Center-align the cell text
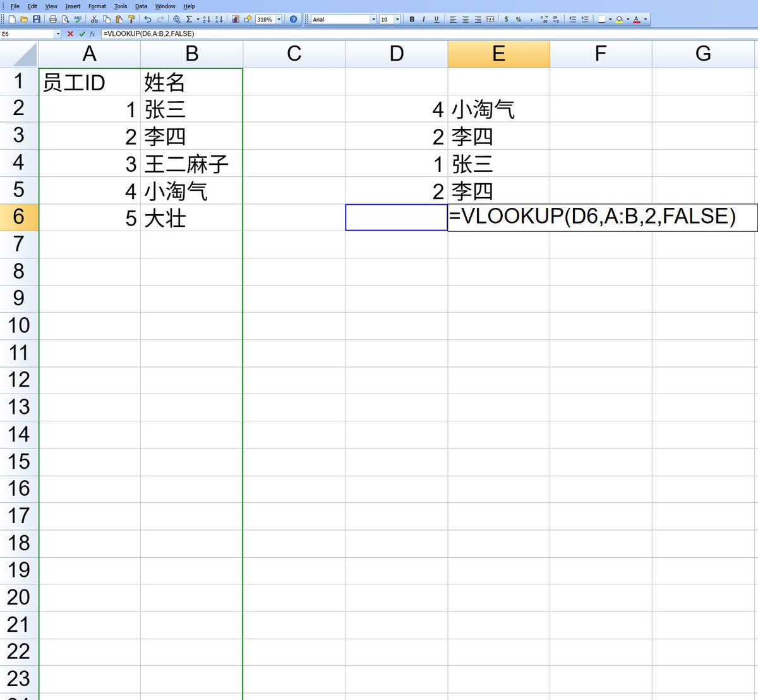 pos(466,20)
